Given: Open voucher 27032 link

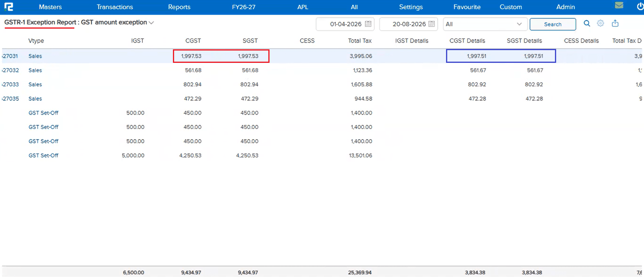Looking at the screenshot, I should [x=10, y=70].
